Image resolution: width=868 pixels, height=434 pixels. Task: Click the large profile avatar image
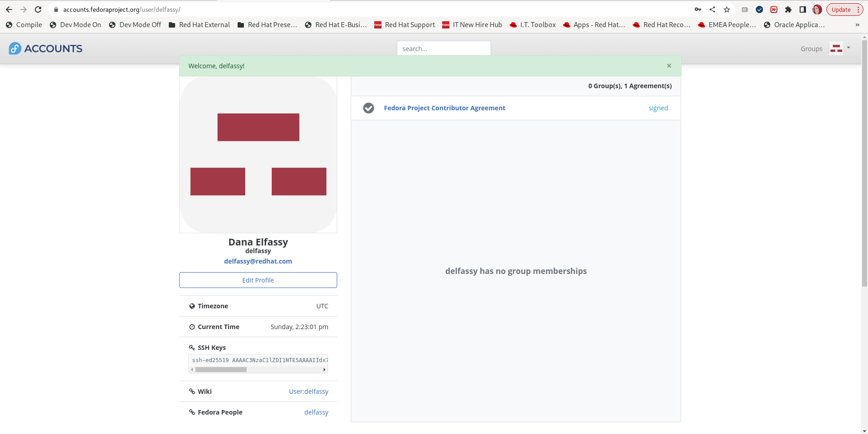click(x=258, y=155)
